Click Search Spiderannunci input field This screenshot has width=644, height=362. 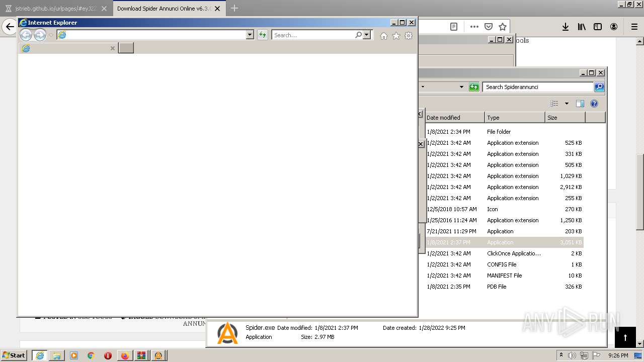click(x=538, y=87)
